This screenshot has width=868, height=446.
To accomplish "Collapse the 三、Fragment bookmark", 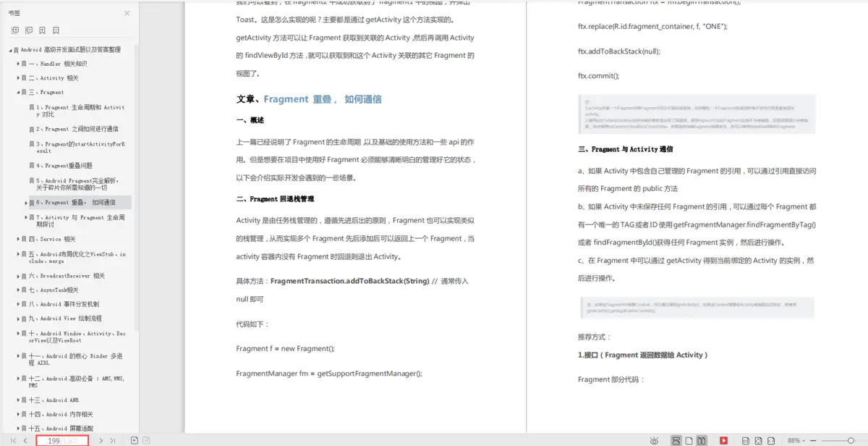I will click(x=19, y=92).
